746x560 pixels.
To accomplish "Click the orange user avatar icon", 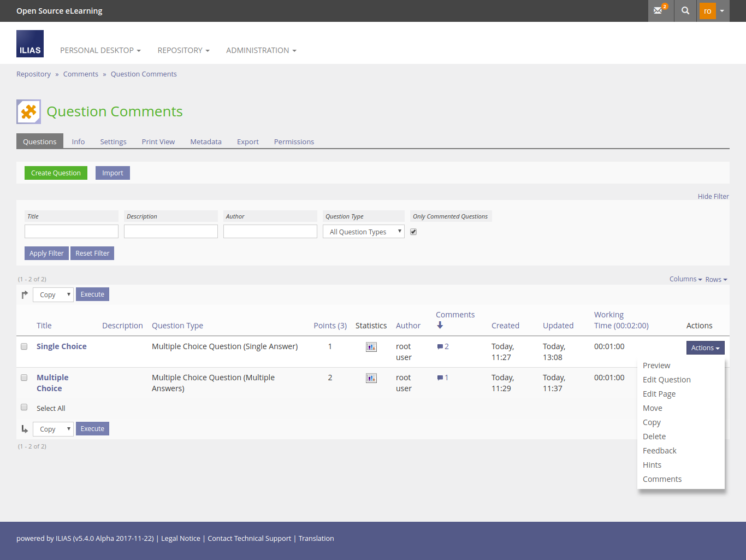I will (x=707, y=11).
